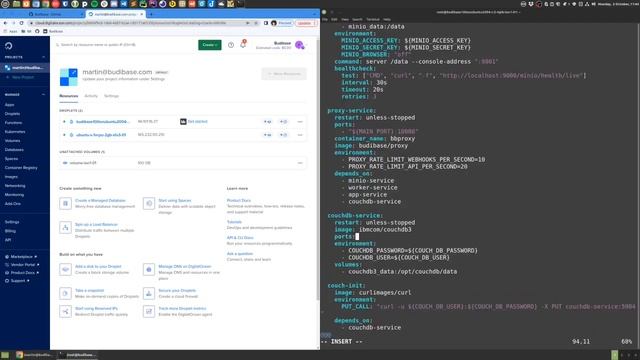Open the Create dropdown button
Screen dimensions: 640x360
click(x=210, y=45)
